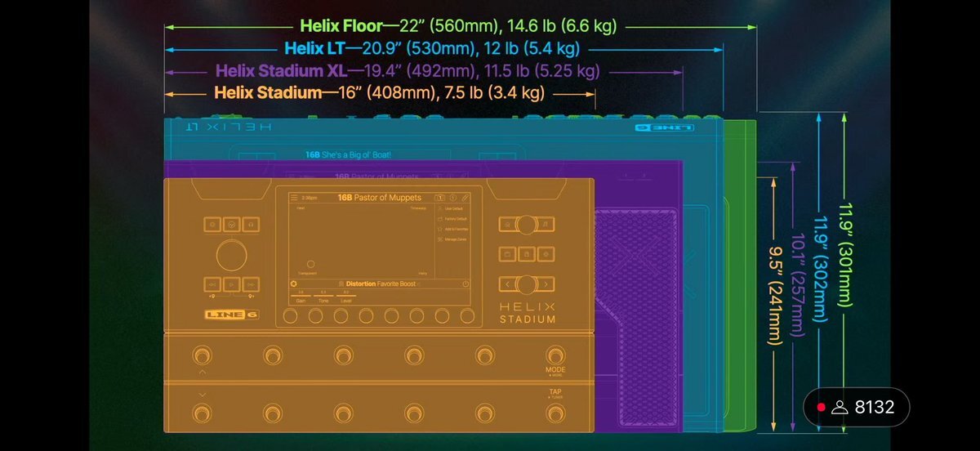
Task: Select User Default in the screen's side menu
Action: [x=452, y=209]
